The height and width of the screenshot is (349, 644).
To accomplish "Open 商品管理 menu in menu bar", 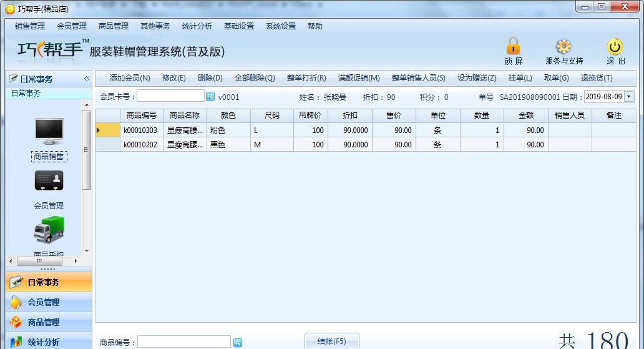I will pos(114,26).
